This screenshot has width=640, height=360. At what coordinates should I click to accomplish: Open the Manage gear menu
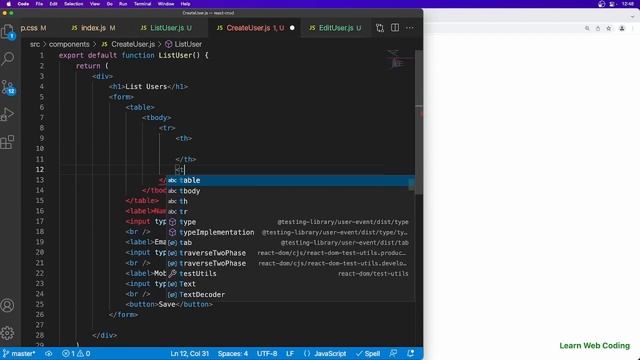point(8,333)
